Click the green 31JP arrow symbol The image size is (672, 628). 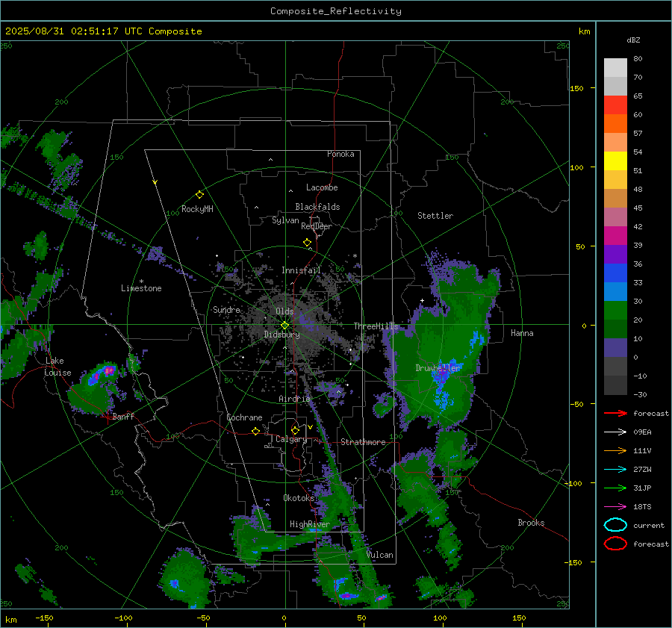tap(615, 488)
